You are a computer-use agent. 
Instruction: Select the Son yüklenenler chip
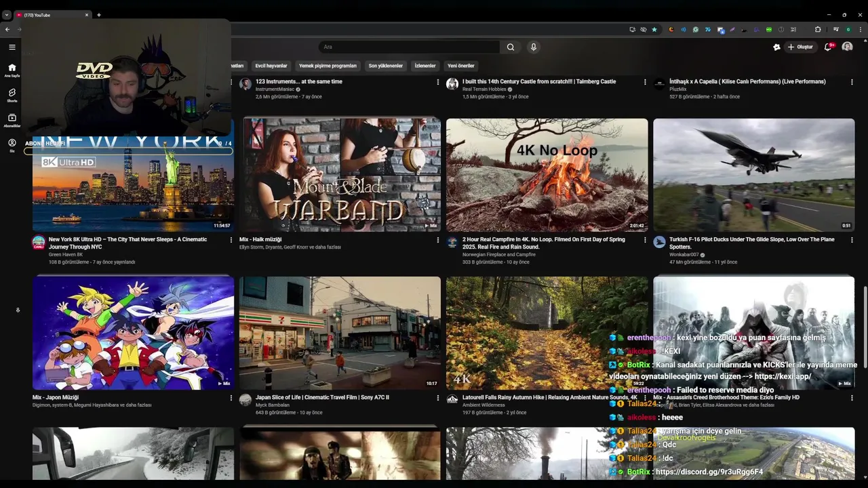point(386,66)
